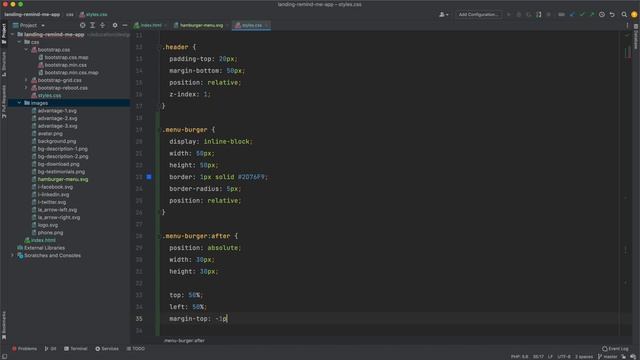The height and width of the screenshot is (360, 640).
Task: Open Pull Requests tool window stripe button
Action: [x=4, y=102]
